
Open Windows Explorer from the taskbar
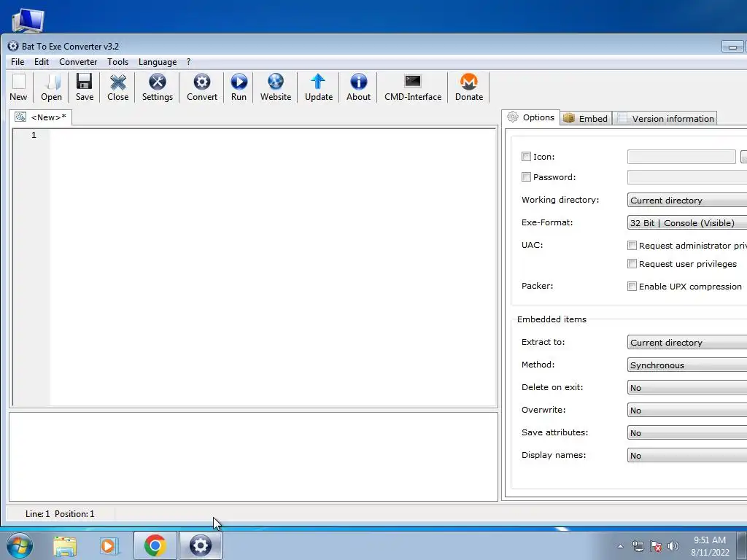click(65, 546)
